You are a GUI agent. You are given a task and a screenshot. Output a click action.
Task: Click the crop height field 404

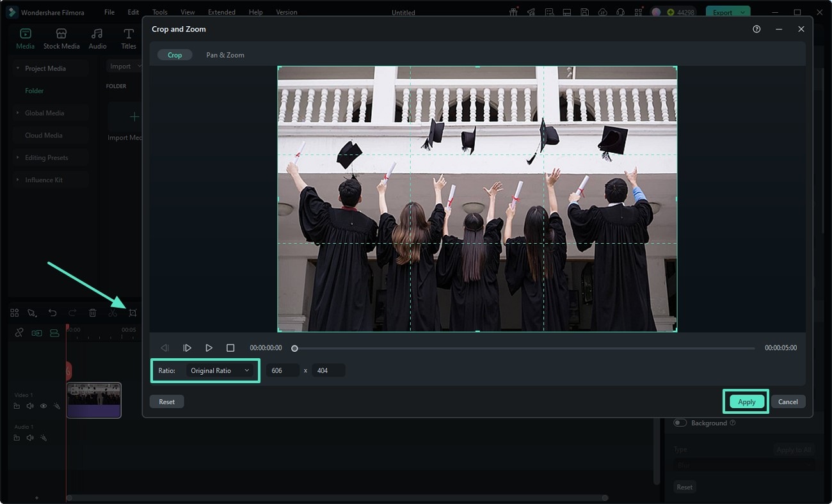[328, 370]
